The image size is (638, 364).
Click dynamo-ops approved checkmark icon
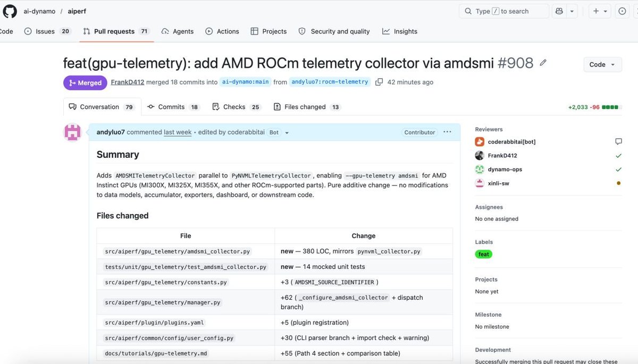[x=618, y=170]
